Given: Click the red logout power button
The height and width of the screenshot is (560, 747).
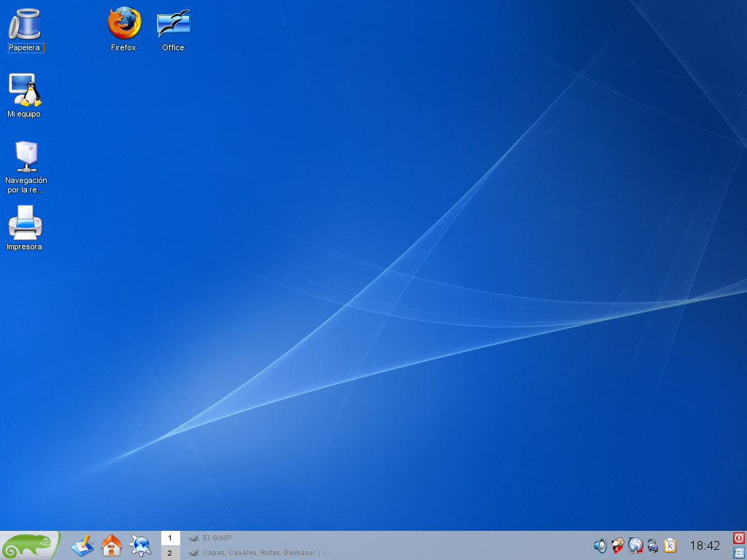Looking at the screenshot, I should (x=738, y=538).
